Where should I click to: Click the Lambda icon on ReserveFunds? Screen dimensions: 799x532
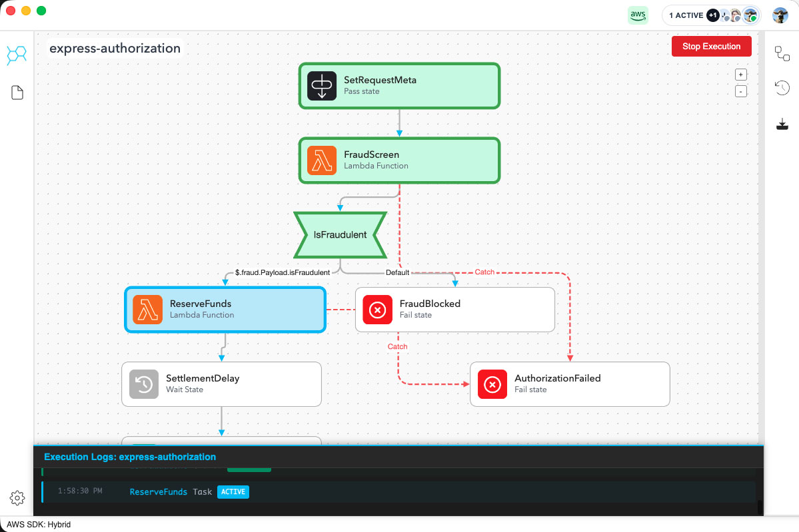tap(148, 310)
